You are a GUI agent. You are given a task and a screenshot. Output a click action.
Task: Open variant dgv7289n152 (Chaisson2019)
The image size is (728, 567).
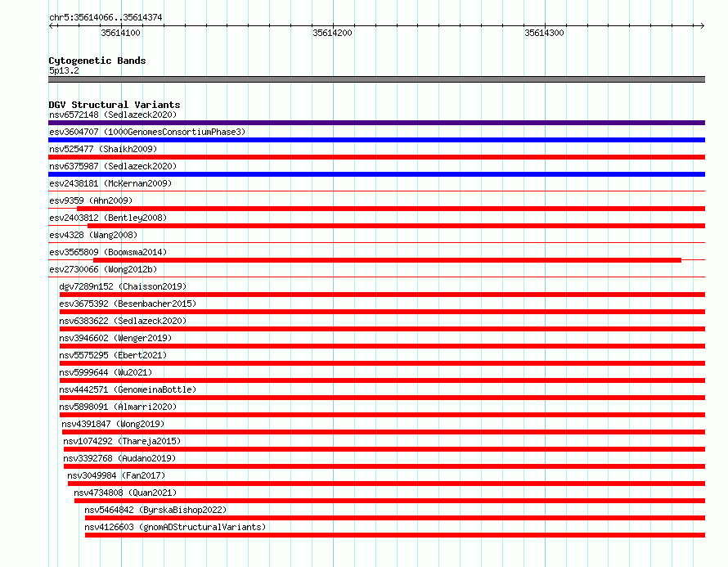click(x=123, y=286)
